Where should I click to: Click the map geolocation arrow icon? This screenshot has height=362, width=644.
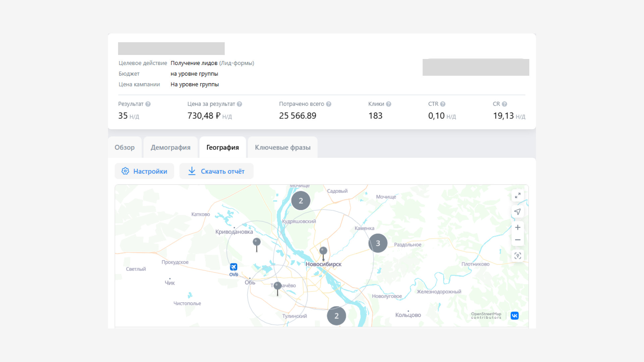coord(518,212)
